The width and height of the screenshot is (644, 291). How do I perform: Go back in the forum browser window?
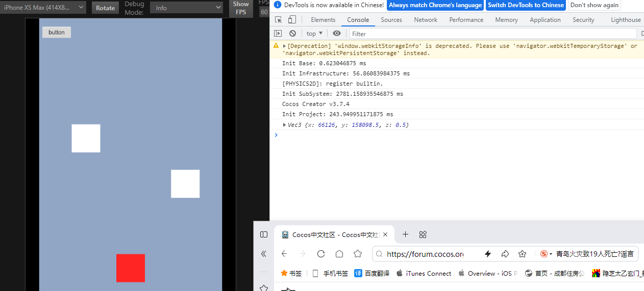pos(284,254)
